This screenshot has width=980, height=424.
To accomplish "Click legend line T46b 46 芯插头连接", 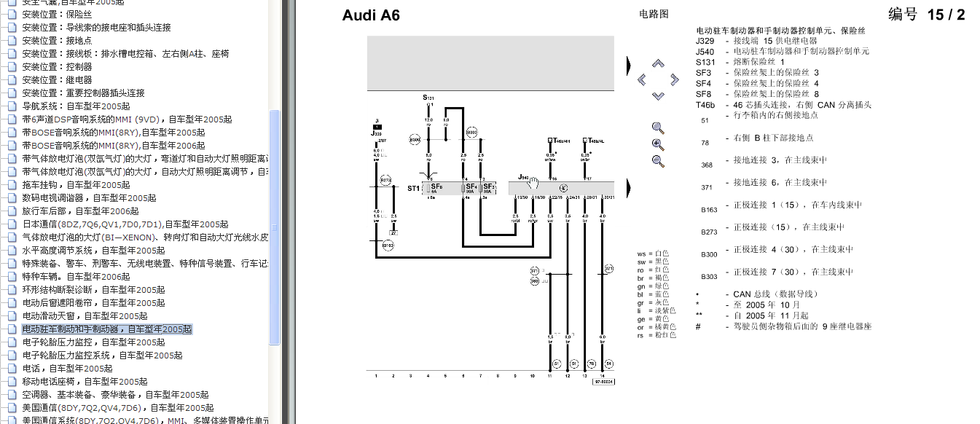I will pos(783,104).
